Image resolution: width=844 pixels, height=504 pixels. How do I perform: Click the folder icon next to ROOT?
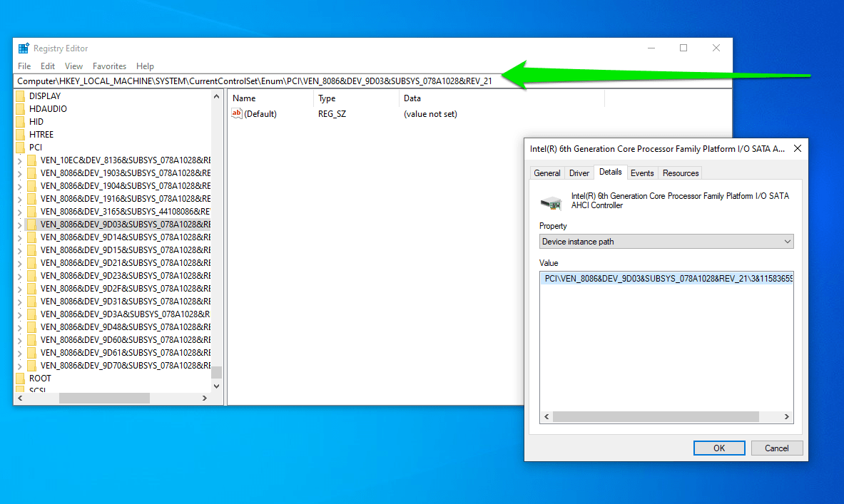tap(21, 379)
